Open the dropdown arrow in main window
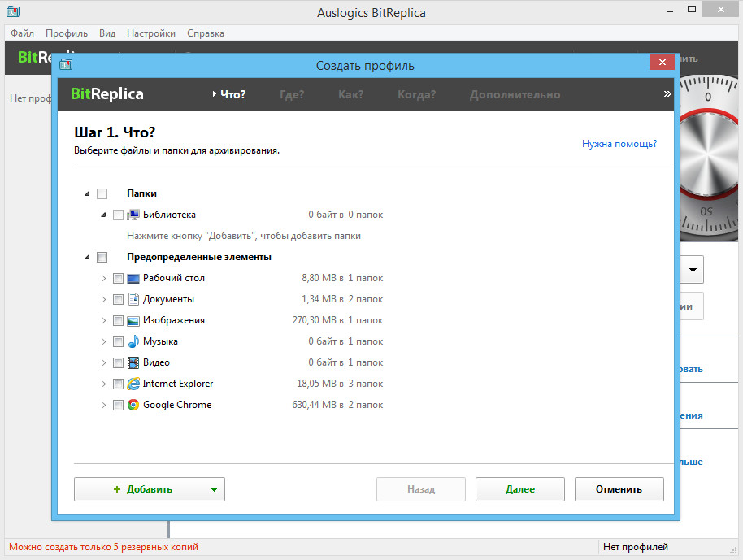Screen dimensions: 743x560 pyautogui.click(x=693, y=270)
